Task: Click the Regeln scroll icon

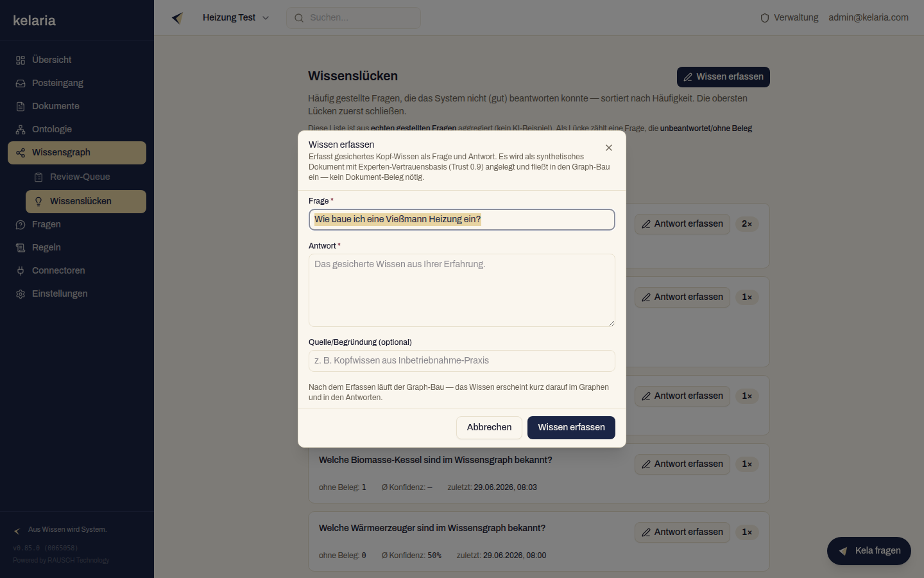Action: click(21, 248)
